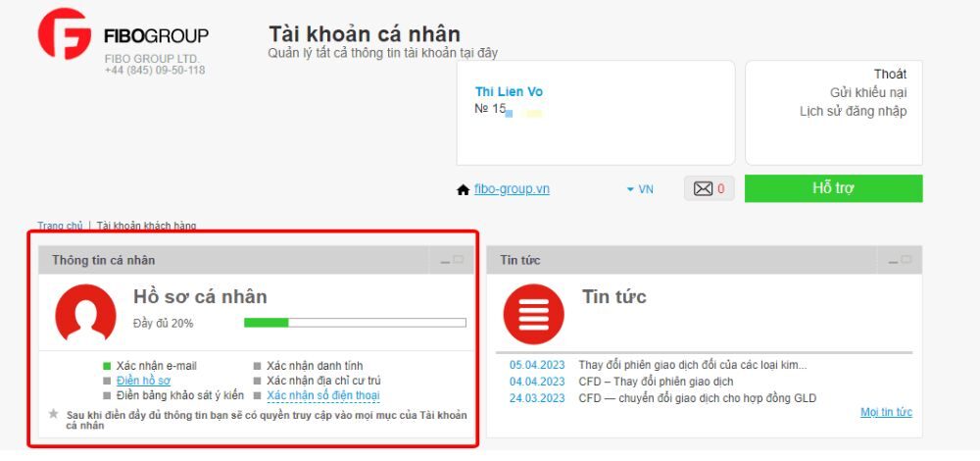
Task: Click the green Hỗ trợ button
Action: click(x=833, y=188)
